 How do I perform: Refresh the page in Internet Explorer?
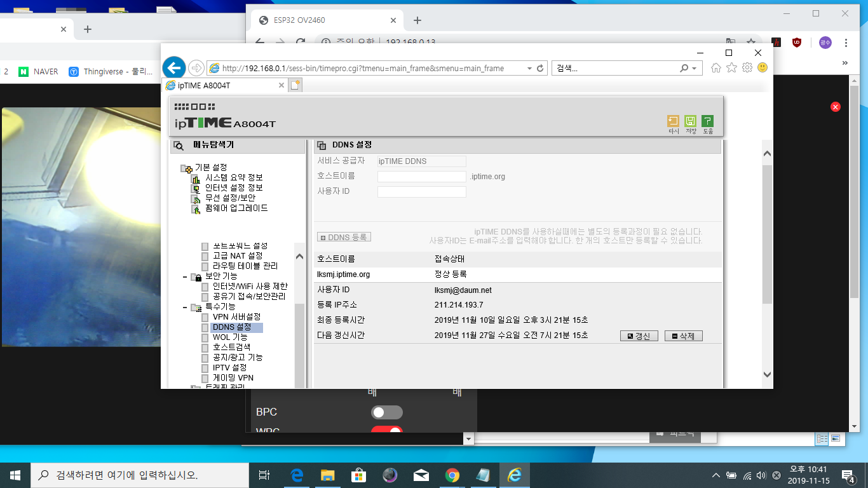[541, 69]
